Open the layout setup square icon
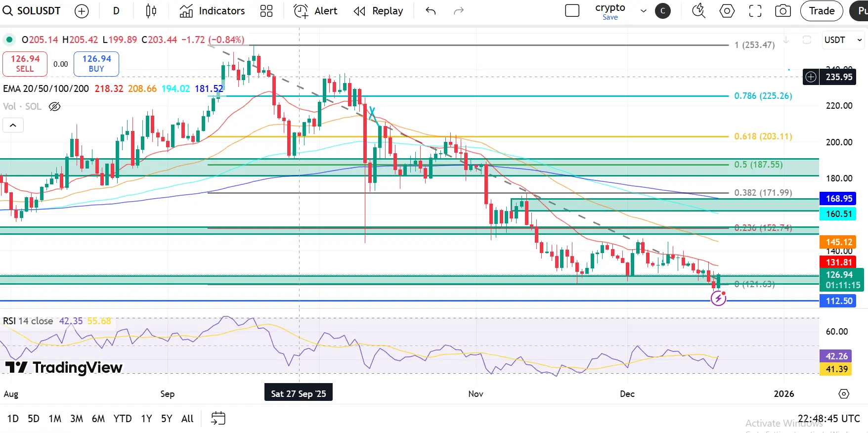This screenshot has height=433, width=868. click(572, 11)
